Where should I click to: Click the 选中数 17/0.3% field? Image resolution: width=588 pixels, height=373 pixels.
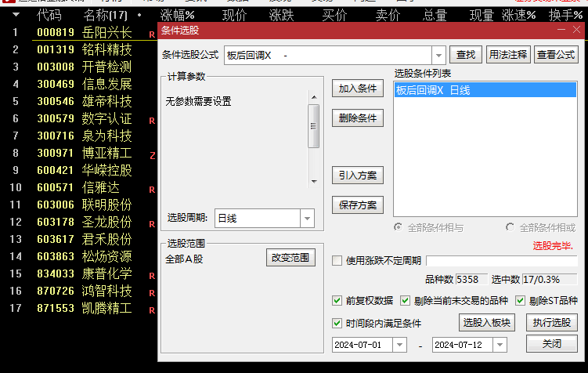pyautogui.click(x=550, y=280)
